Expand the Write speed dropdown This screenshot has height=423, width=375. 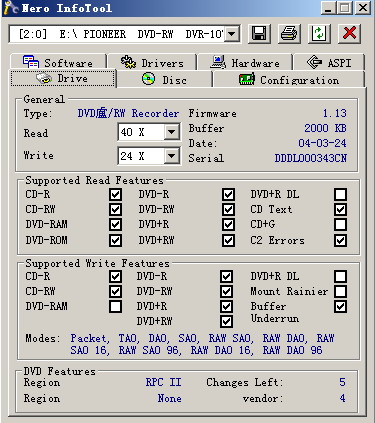pyautogui.click(x=172, y=156)
